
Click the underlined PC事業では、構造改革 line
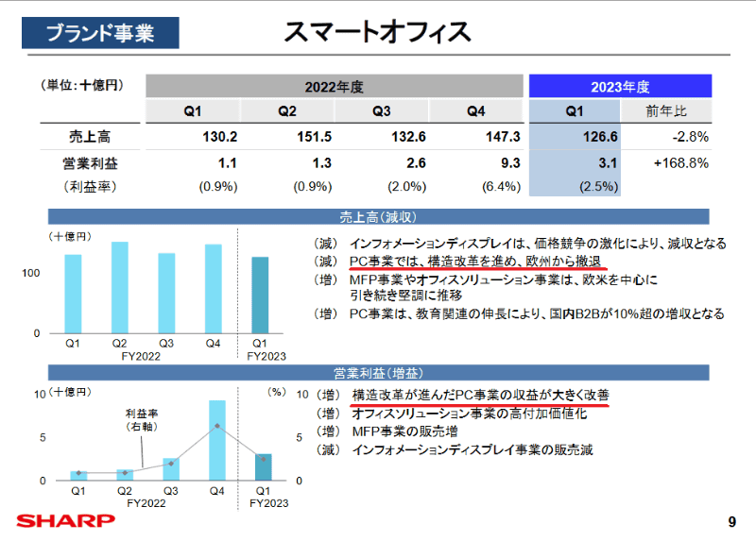click(x=475, y=262)
